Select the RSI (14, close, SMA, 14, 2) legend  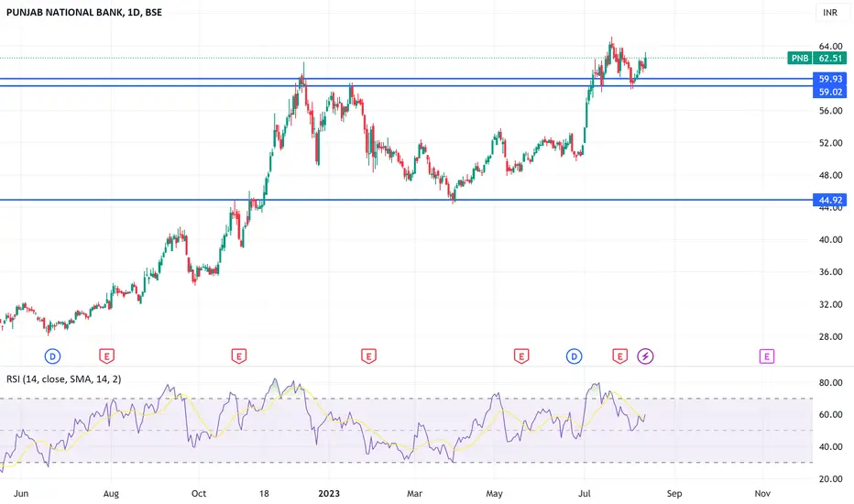coord(64,378)
